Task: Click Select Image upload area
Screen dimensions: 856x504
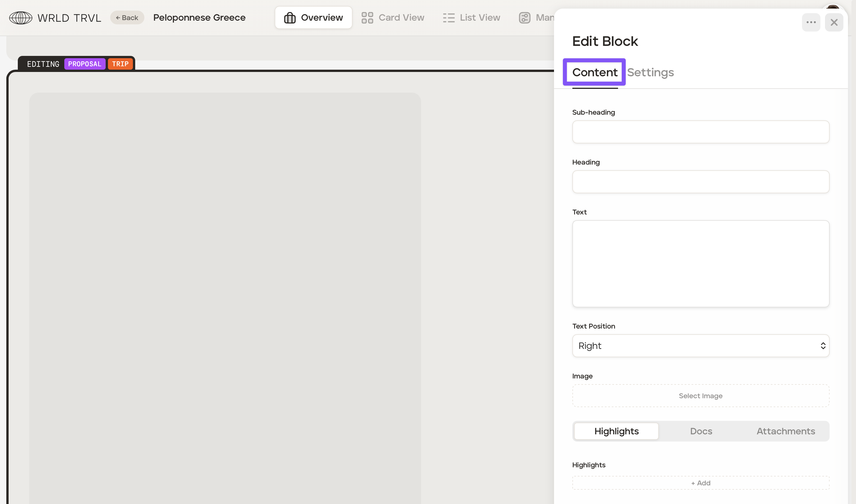Action: [x=700, y=396]
